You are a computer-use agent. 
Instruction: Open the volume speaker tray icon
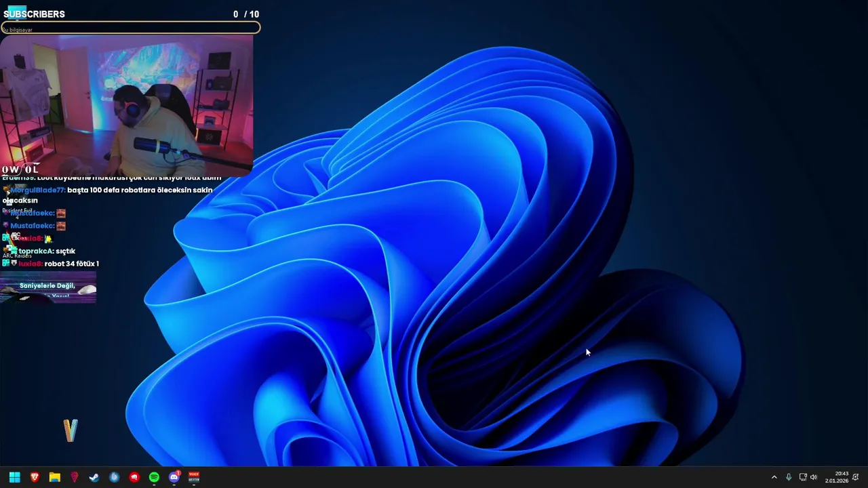click(x=814, y=477)
